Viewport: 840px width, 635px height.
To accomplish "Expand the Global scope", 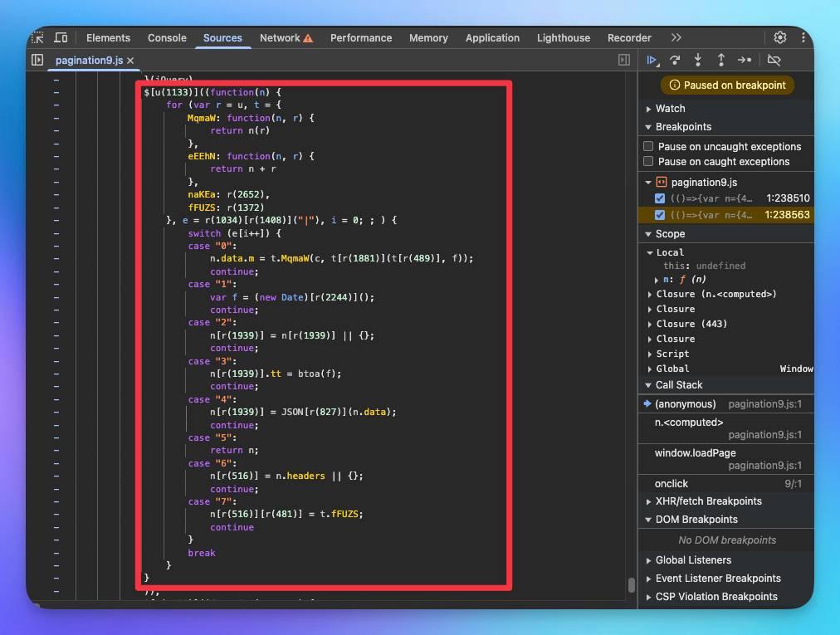I will (650, 369).
